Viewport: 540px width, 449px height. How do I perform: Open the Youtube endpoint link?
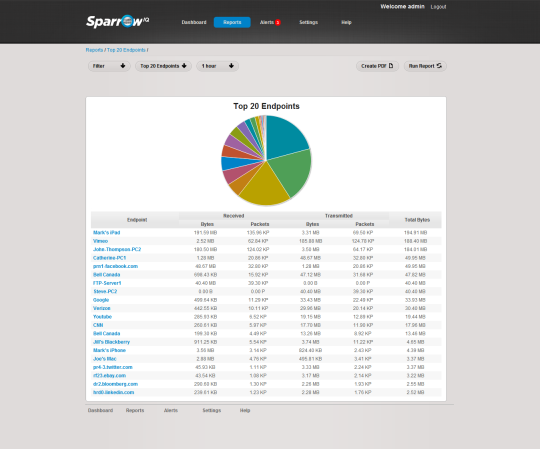[x=102, y=317]
